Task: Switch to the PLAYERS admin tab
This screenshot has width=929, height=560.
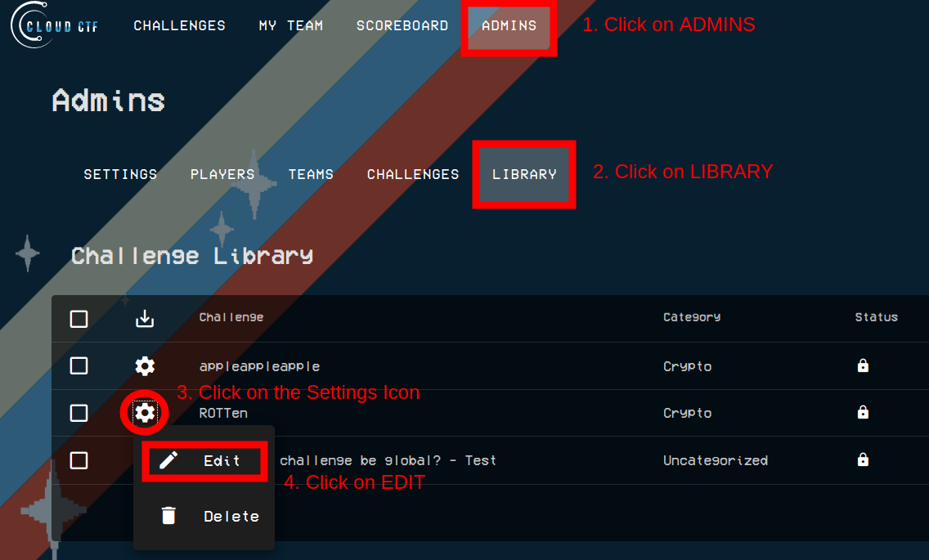Action: (x=222, y=174)
